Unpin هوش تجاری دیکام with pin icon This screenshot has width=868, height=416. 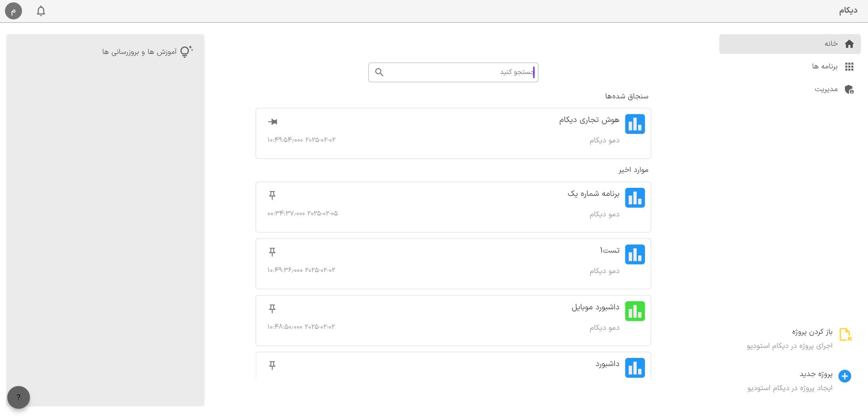[273, 122]
